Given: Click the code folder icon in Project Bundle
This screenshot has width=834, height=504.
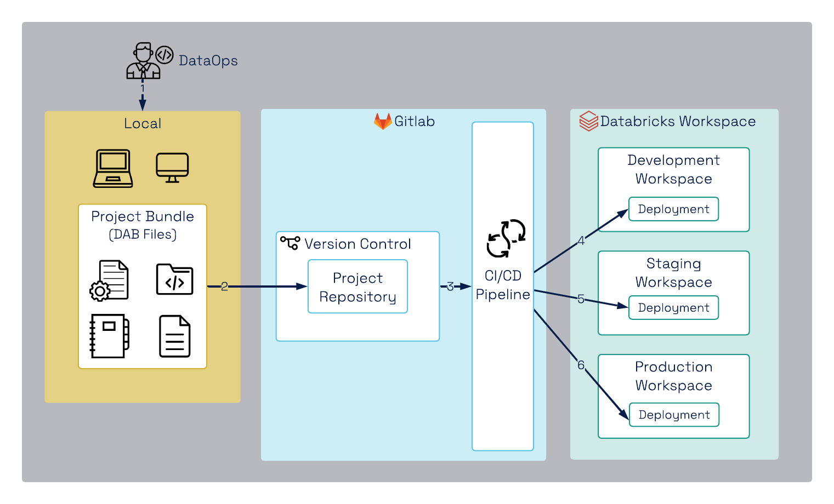Looking at the screenshot, I should click(x=174, y=279).
